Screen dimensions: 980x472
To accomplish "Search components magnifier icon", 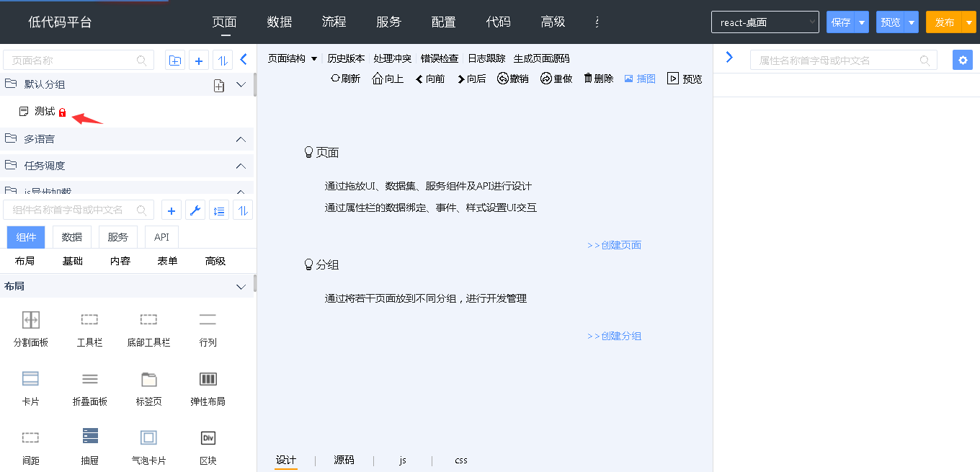I will [142, 210].
